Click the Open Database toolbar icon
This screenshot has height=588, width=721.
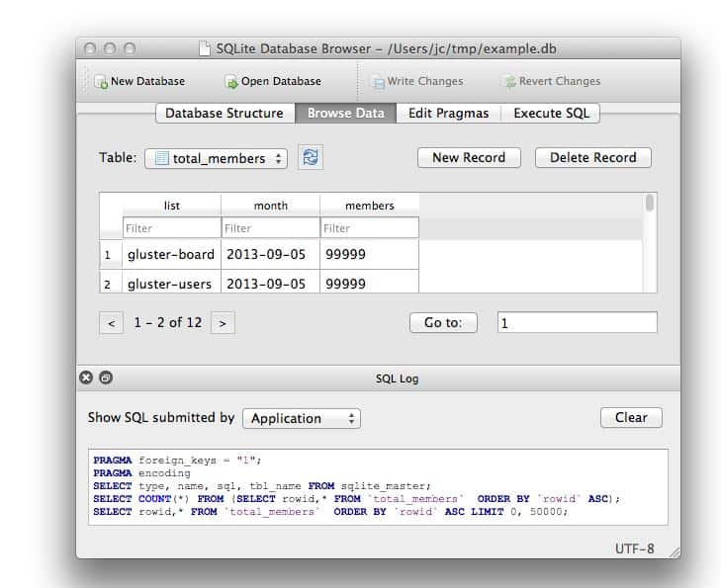pos(231,82)
